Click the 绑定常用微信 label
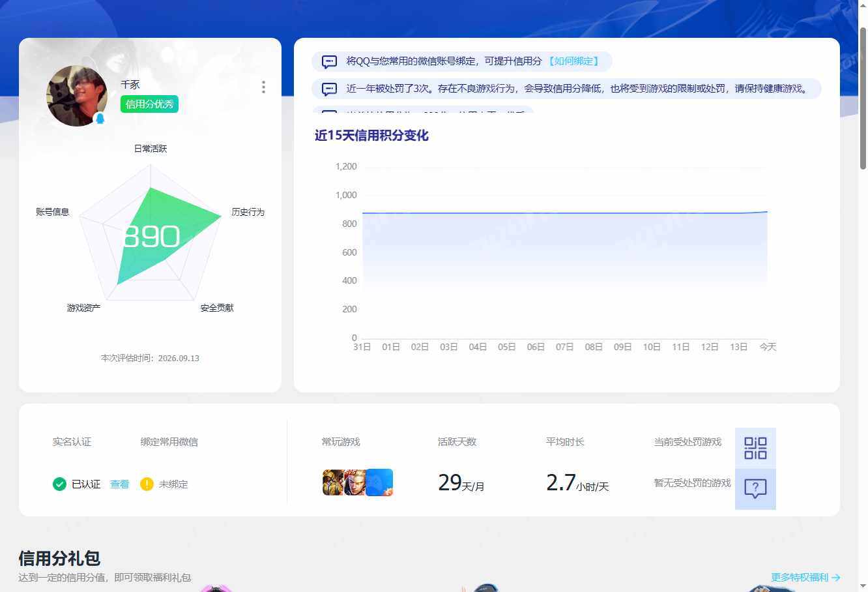Image resolution: width=868 pixels, height=592 pixels. coord(169,442)
